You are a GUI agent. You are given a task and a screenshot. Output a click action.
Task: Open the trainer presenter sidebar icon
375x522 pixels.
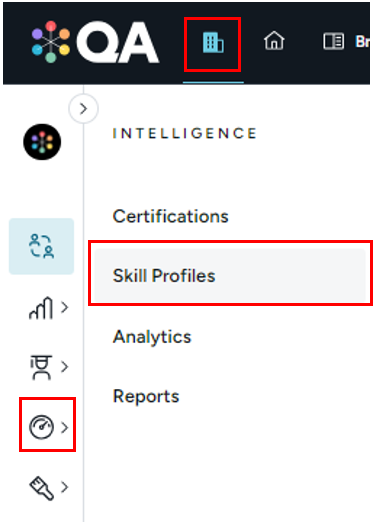pos(41,367)
